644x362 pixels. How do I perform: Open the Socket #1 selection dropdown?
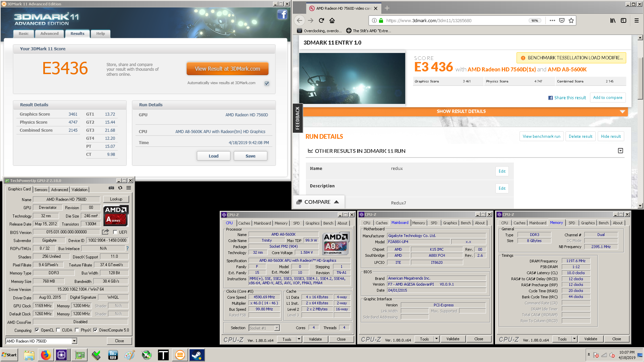(277, 328)
